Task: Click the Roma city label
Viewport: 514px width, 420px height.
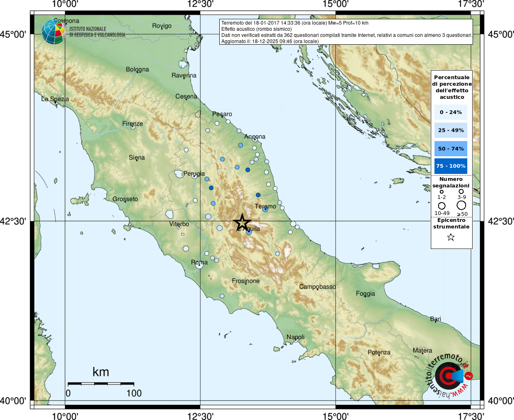Action: pyautogui.click(x=199, y=262)
